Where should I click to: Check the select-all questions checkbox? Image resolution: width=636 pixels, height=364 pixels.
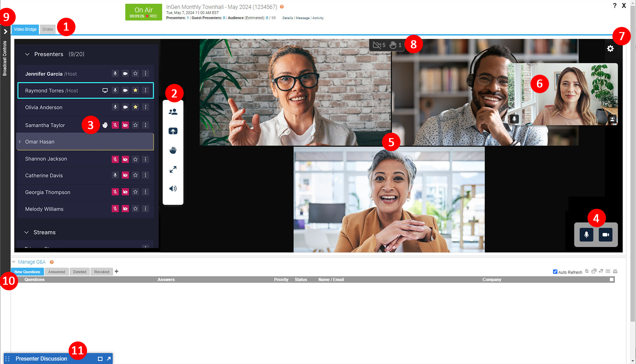pyautogui.click(x=612, y=279)
